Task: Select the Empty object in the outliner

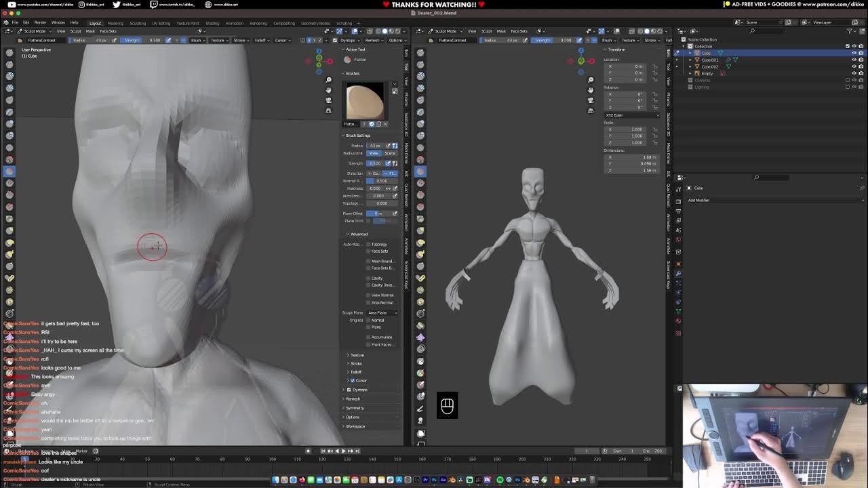Action: (707, 73)
